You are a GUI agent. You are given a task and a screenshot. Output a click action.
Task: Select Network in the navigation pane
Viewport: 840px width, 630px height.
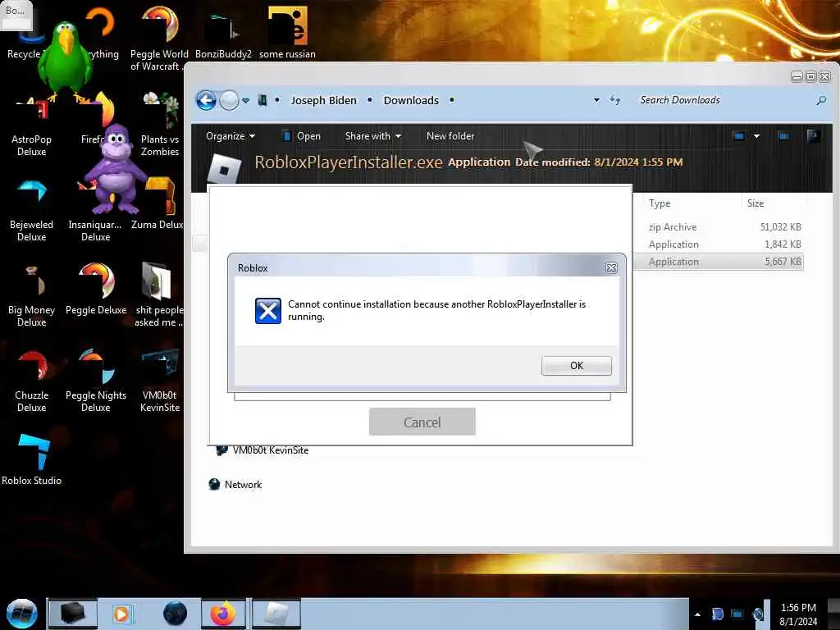(235, 484)
